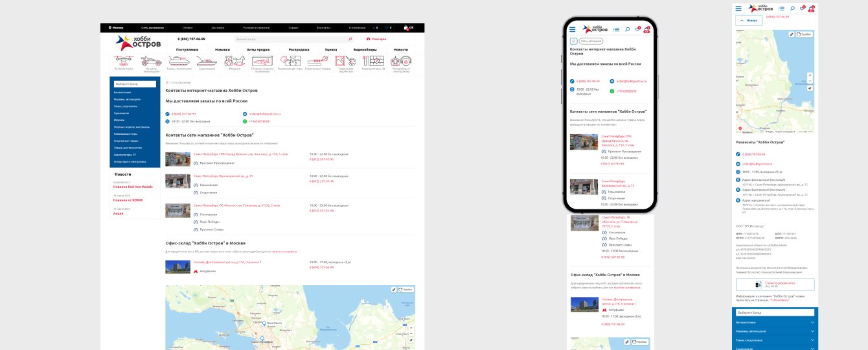Image resolution: width=868 pixels, height=350 pixels.
Task: Open Распродажа tab in desktop navigation
Action: [299, 49]
